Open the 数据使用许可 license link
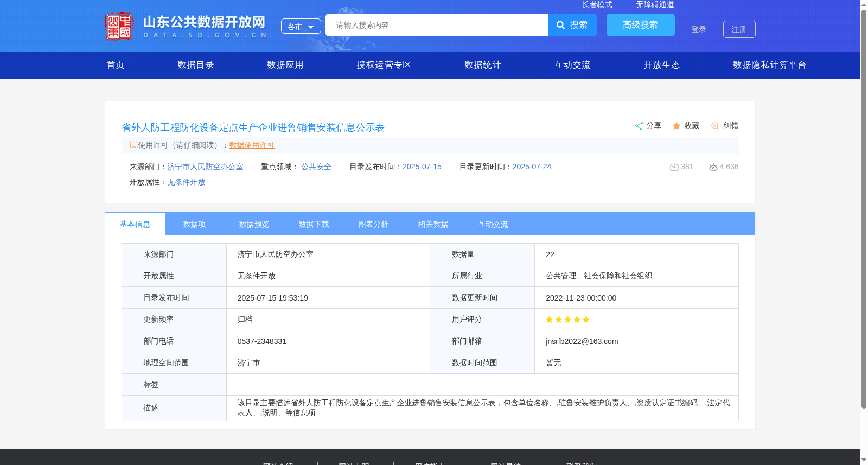The image size is (868, 465). point(252,145)
